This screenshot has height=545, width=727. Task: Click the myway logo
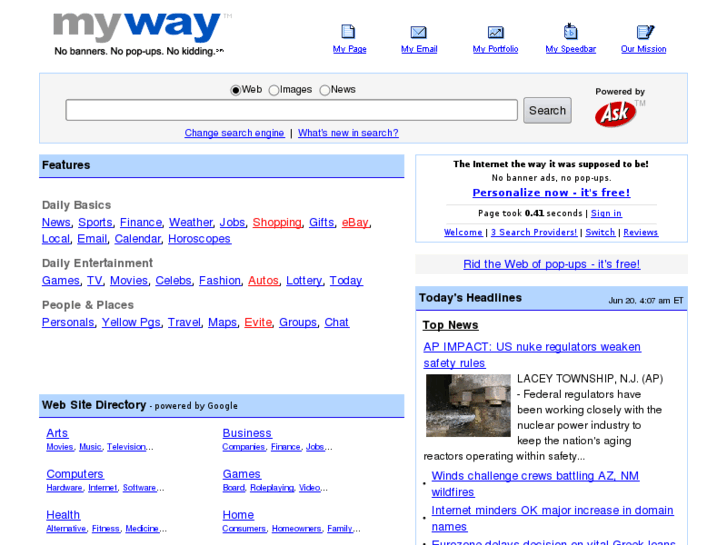tap(137, 27)
